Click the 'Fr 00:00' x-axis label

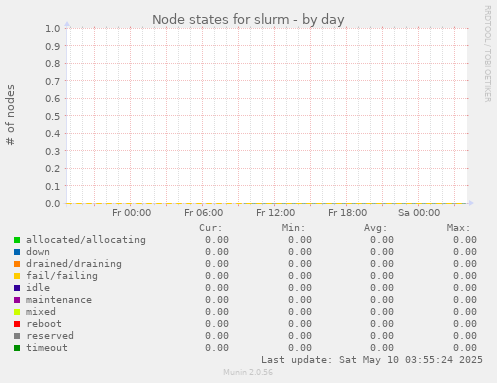click(x=131, y=213)
